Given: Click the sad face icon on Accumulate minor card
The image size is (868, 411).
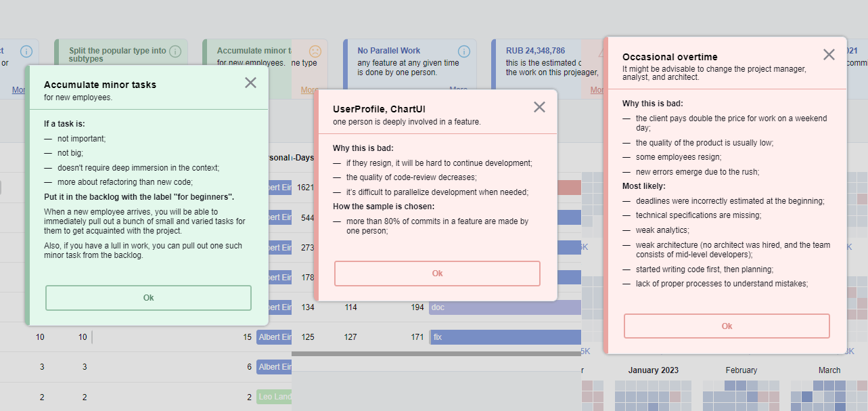Looking at the screenshot, I should pyautogui.click(x=315, y=51).
